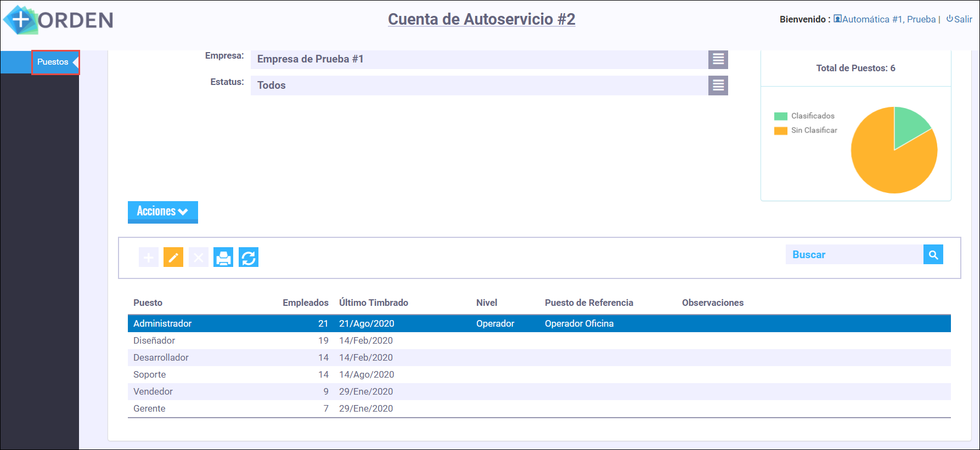Expand the Acciones dropdown menu

[x=162, y=212]
